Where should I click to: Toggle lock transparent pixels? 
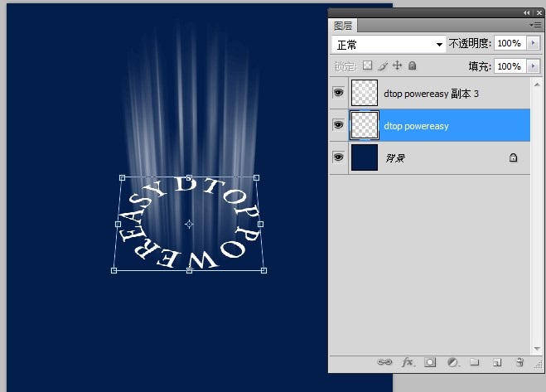click(x=368, y=65)
